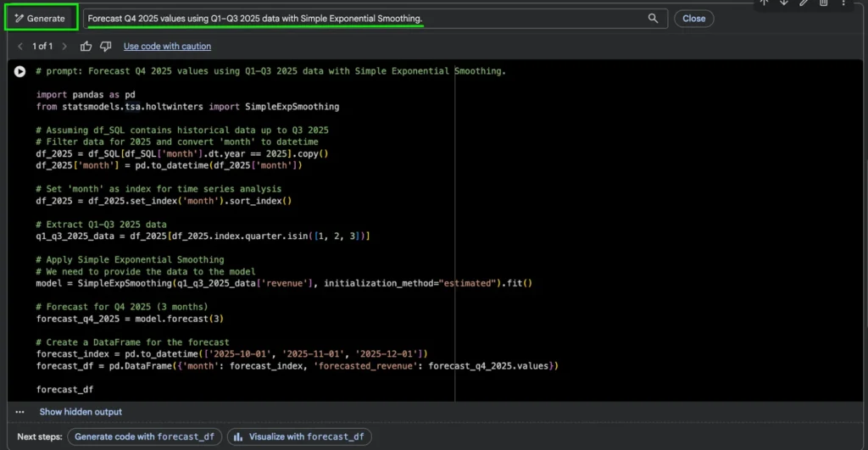This screenshot has height=450, width=868.
Task: Run the code cell with play button
Action: [19, 72]
